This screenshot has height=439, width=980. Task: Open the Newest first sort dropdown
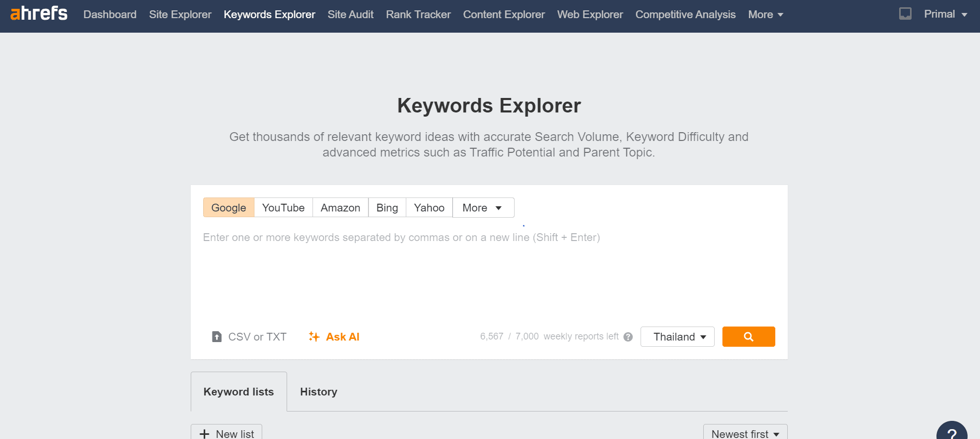point(745,432)
